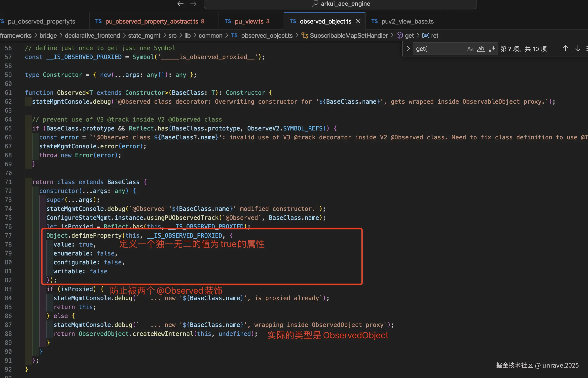The width and height of the screenshot is (588, 378).
Task: Toggle Match Whole Word option
Action: (x=481, y=49)
